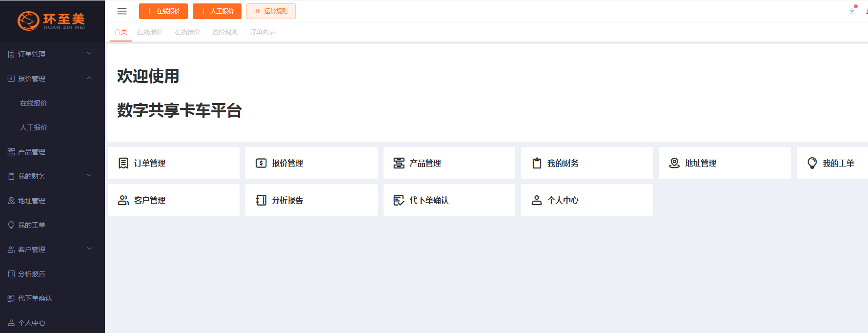The image size is (868, 333).
Task: Expand 订单管理 in the sidebar
Action: coord(51,54)
